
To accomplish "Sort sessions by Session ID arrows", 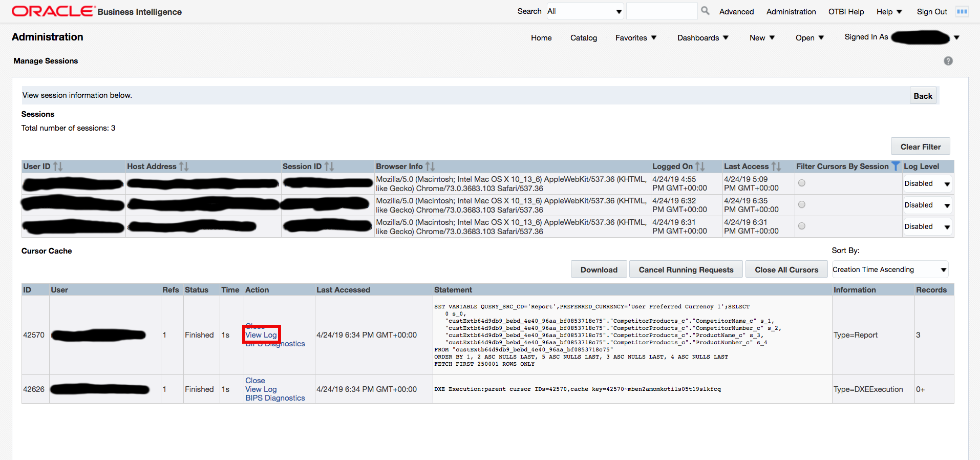I will pos(329,166).
